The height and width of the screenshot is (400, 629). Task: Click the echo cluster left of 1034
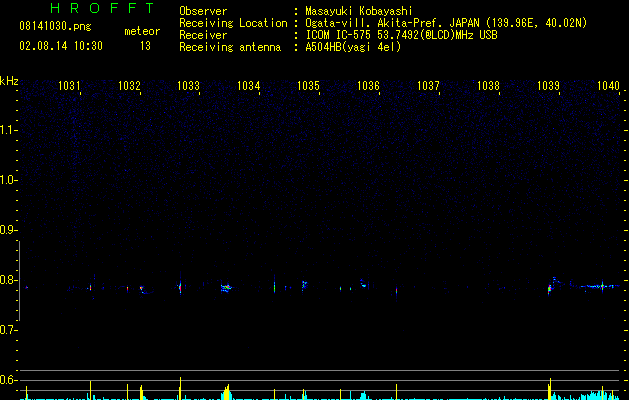click(x=226, y=287)
